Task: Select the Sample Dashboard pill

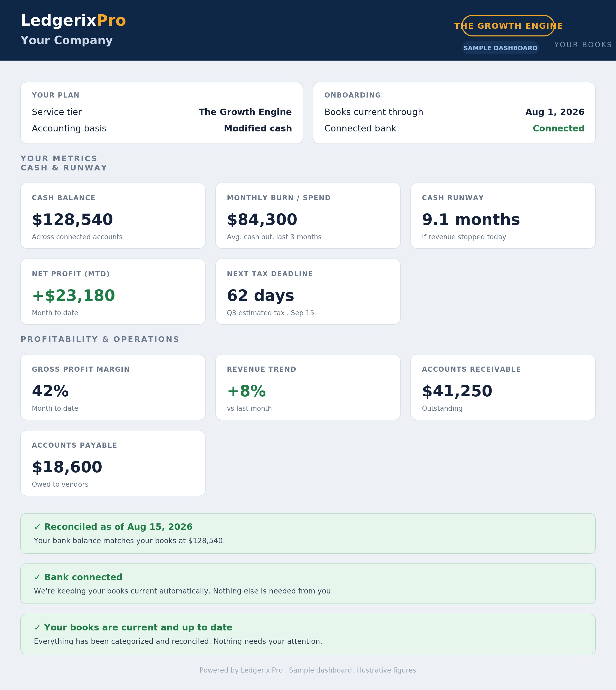Action: tap(500, 48)
